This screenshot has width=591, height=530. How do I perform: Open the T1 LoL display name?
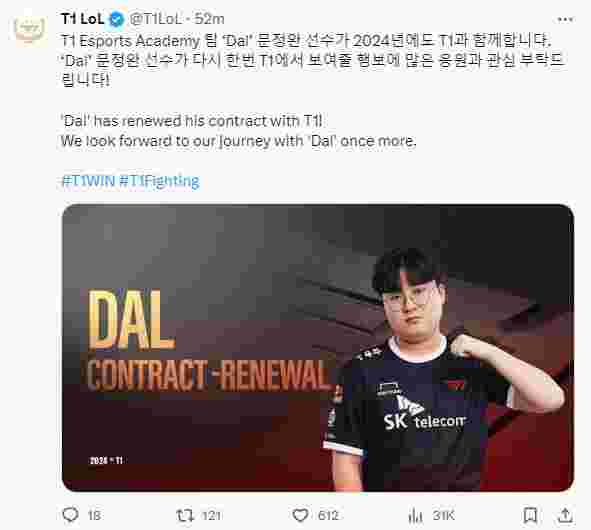(x=82, y=19)
